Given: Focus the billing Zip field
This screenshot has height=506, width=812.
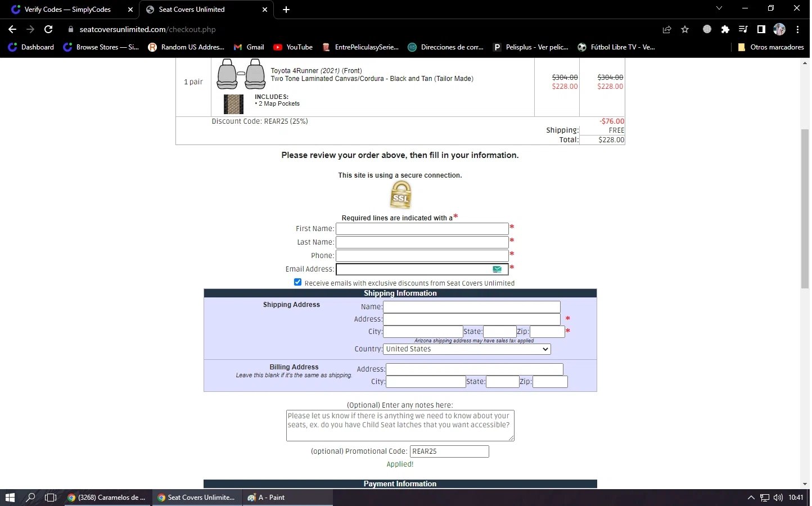Looking at the screenshot, I should [x=550, y=382].
